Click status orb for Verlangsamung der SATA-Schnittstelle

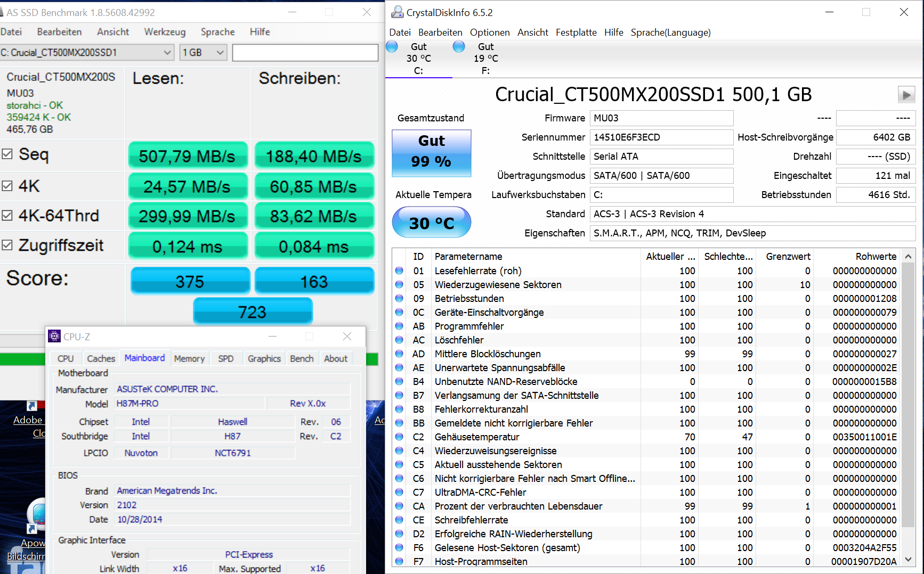[x=399, y=395]
